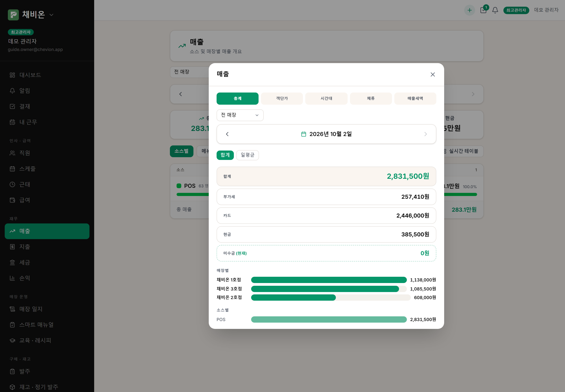Select the 총계 tab

pos(237,99)
